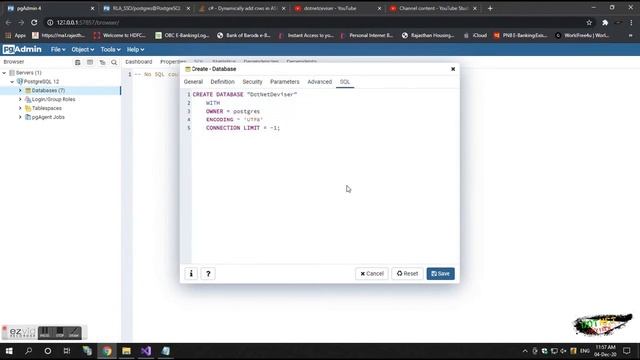Expand the pgAgent Jobs node
The height and width of the screenshot is (360, 640).
coord(20,117)
